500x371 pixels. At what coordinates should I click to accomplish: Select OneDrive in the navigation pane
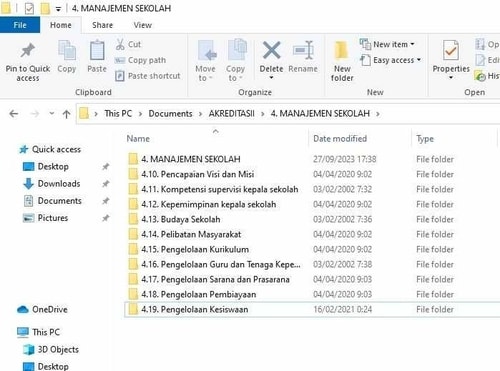click(42, 310)
